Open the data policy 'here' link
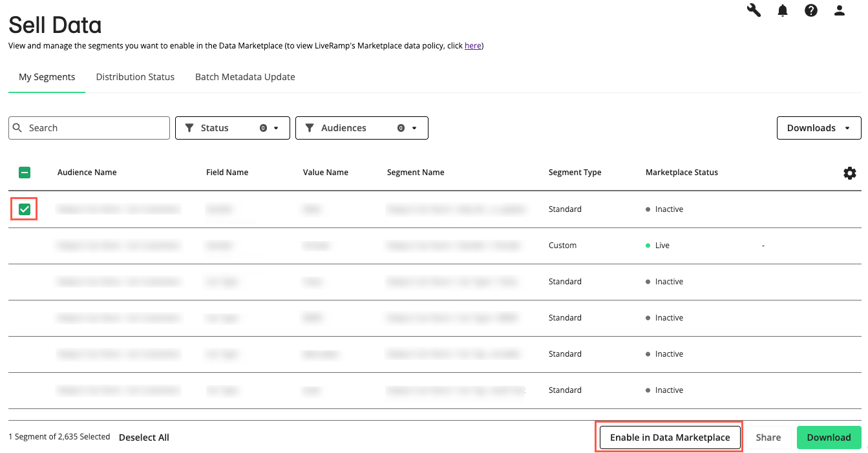Screen dimensions: 868x453 472,46
